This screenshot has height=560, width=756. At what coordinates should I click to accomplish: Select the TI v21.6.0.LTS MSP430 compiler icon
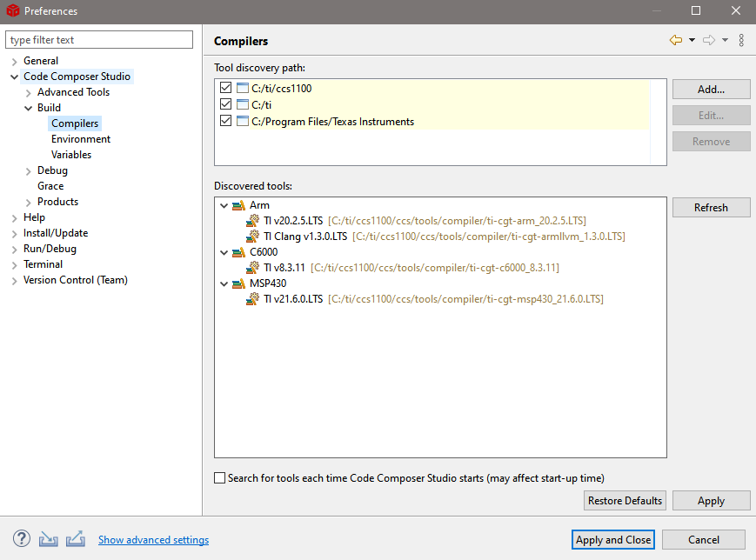click(252, 299)
